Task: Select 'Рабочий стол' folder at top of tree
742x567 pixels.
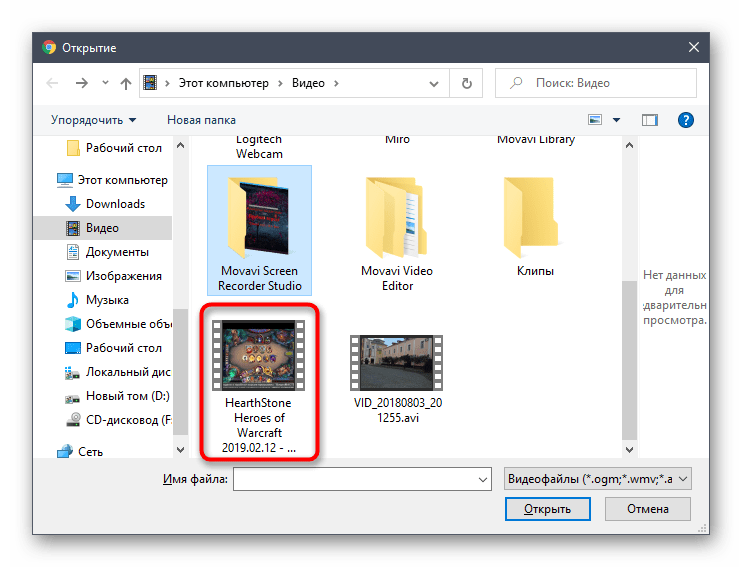Action: 115,148
